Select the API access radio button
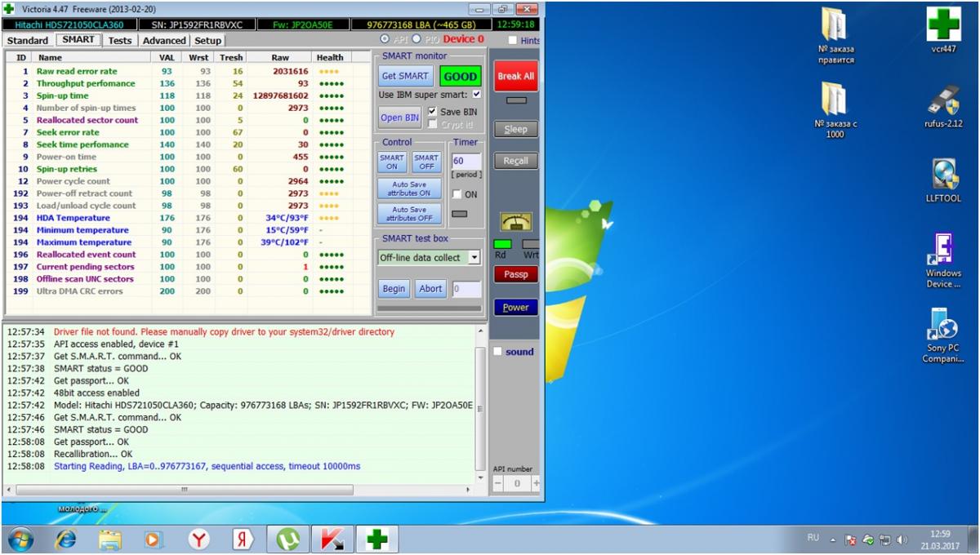The image size is (980, 555). [x=385, y=39]
